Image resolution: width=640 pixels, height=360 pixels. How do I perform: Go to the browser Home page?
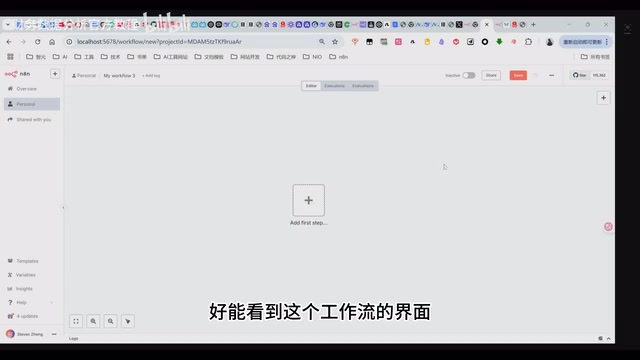pyautogui.click(x=52, y=42)
